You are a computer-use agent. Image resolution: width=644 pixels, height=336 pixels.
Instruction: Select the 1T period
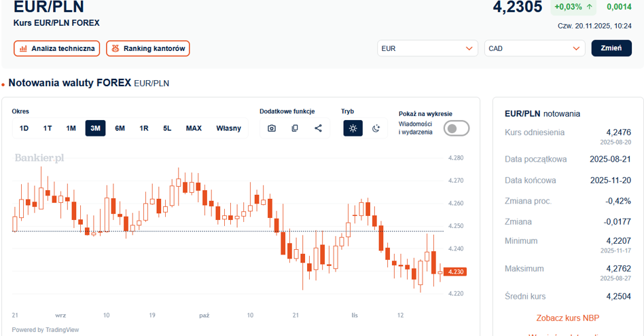coord(48,128)
